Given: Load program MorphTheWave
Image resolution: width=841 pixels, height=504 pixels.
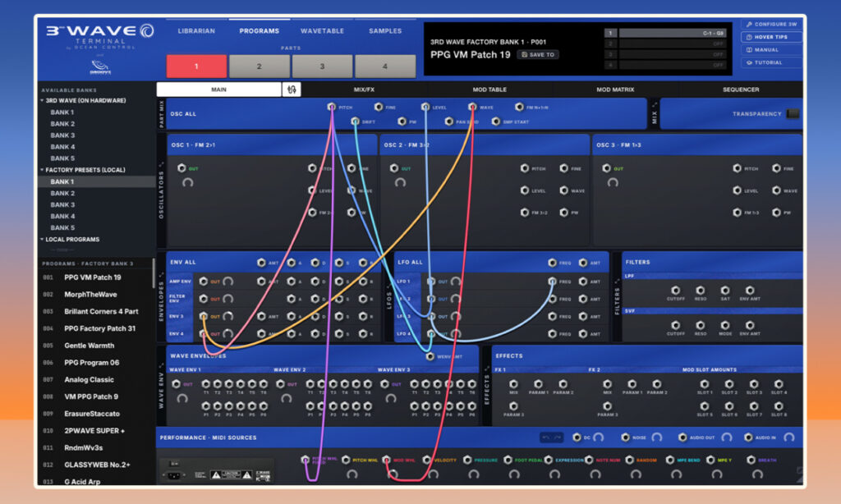Looking at the screenshot, I should click(x=90, y=295).
